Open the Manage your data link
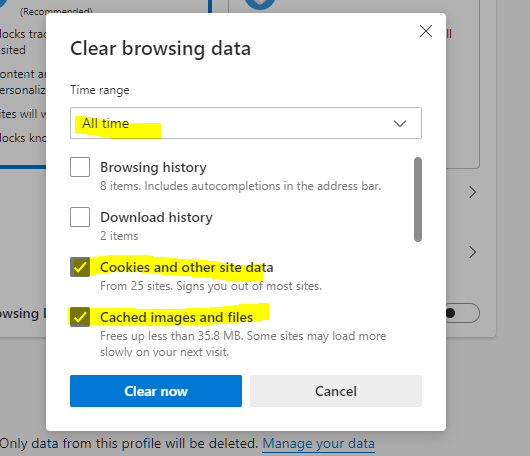Viewport: 530px width, 456px height. pyautogui.click(x=318, y=443)
